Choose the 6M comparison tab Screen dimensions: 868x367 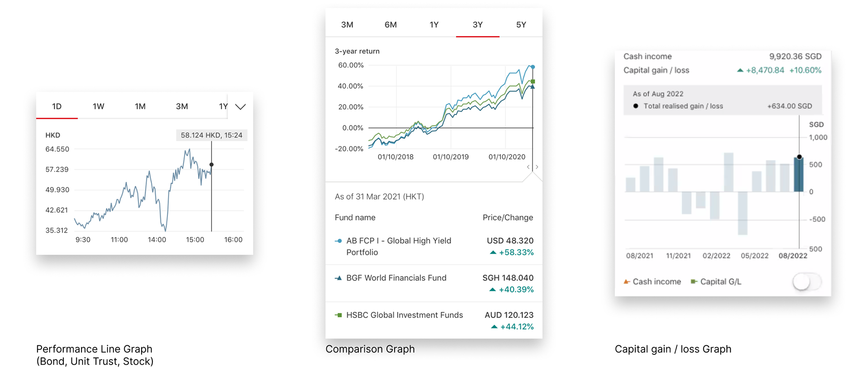[x=391, y=25]
